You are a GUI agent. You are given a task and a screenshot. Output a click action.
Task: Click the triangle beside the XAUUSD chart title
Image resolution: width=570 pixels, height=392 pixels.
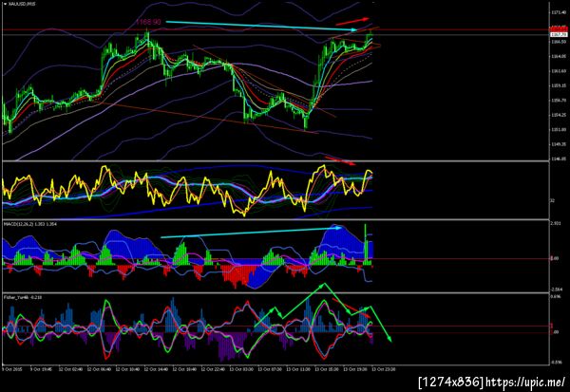click(5, 4)
